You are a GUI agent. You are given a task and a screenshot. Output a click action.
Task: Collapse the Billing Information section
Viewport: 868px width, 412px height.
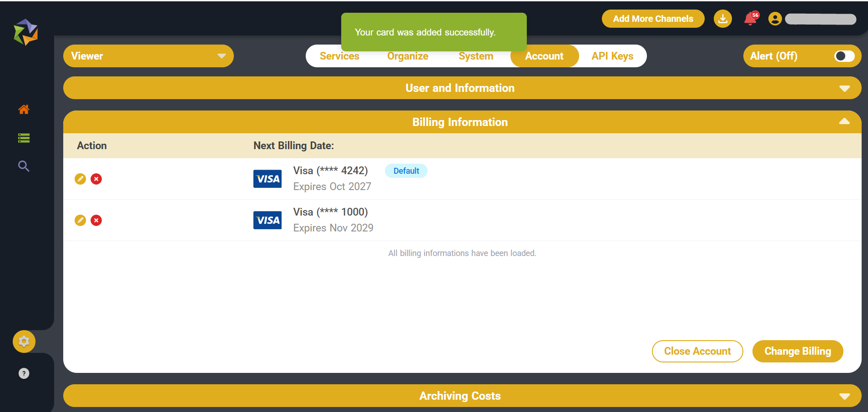462,122
